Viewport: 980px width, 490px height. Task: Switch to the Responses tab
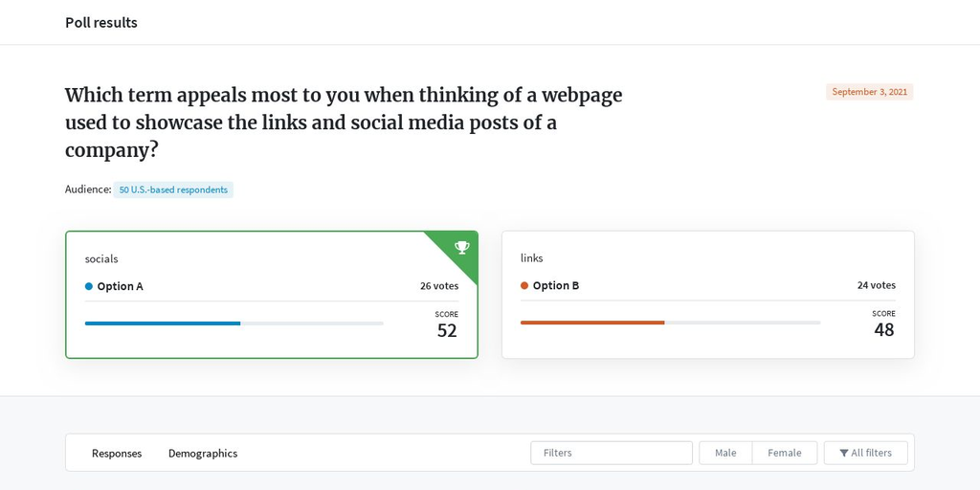point(117,453)
